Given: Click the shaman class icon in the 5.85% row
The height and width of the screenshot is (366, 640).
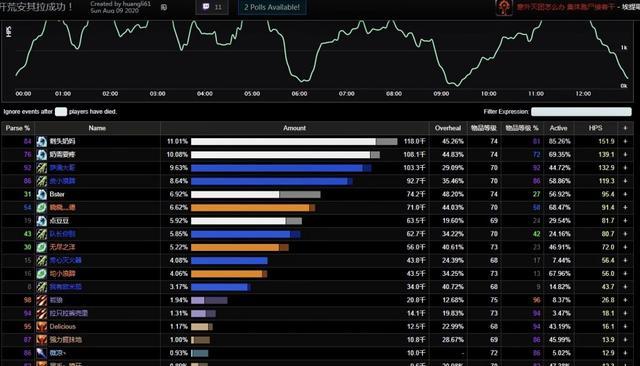Looking at the screenshot, I should tap(42, 234).
